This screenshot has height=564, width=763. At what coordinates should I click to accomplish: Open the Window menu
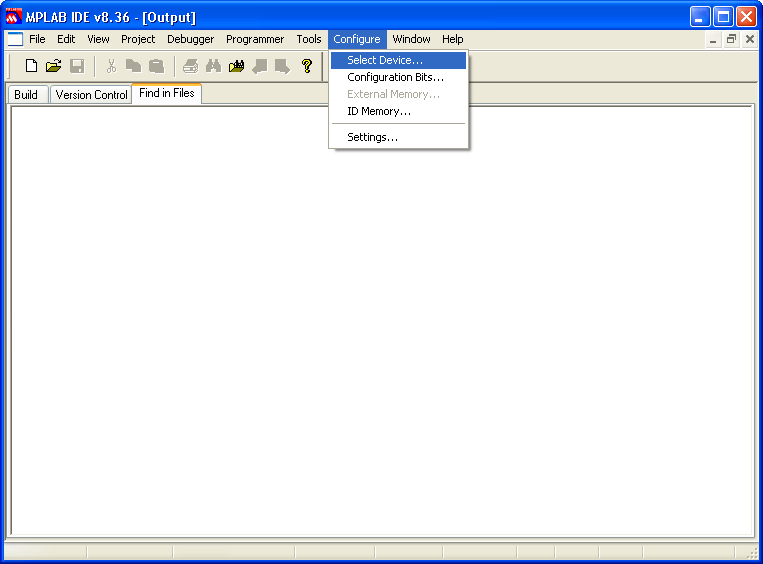point(411,39)
